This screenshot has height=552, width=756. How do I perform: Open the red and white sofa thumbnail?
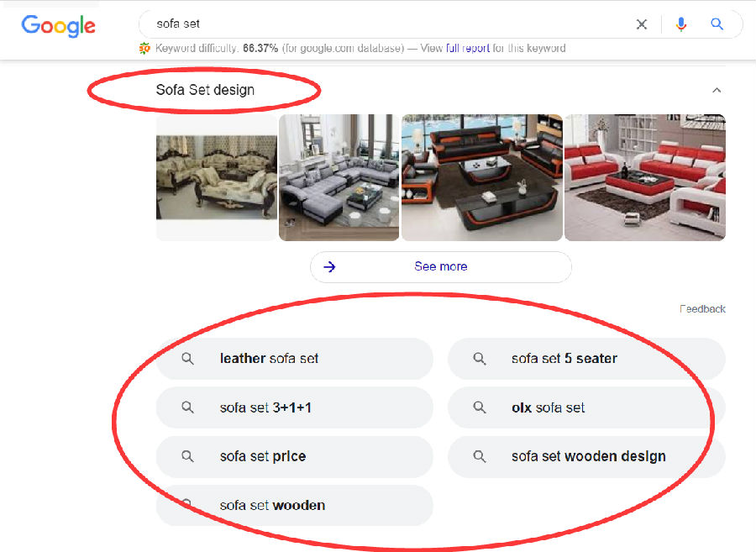point(645,177)
